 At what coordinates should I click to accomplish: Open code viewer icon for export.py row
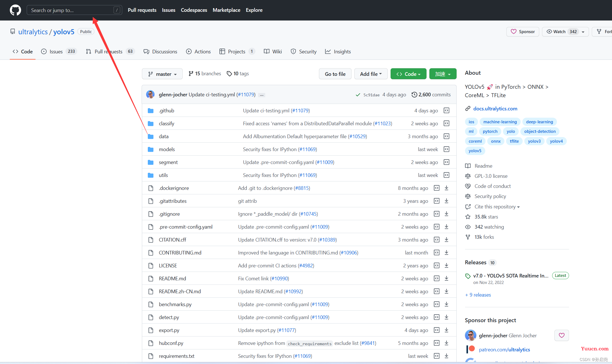pos(437,330)
